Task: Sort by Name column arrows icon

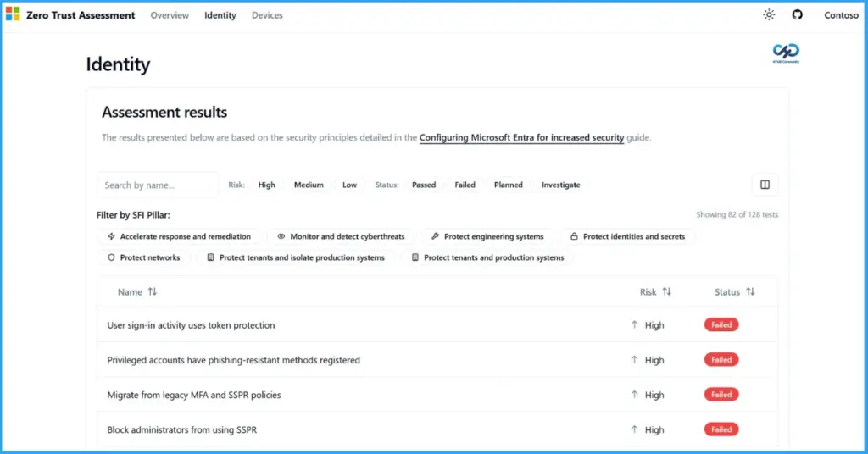Action: pyautogui.click(x=153, y=291)
